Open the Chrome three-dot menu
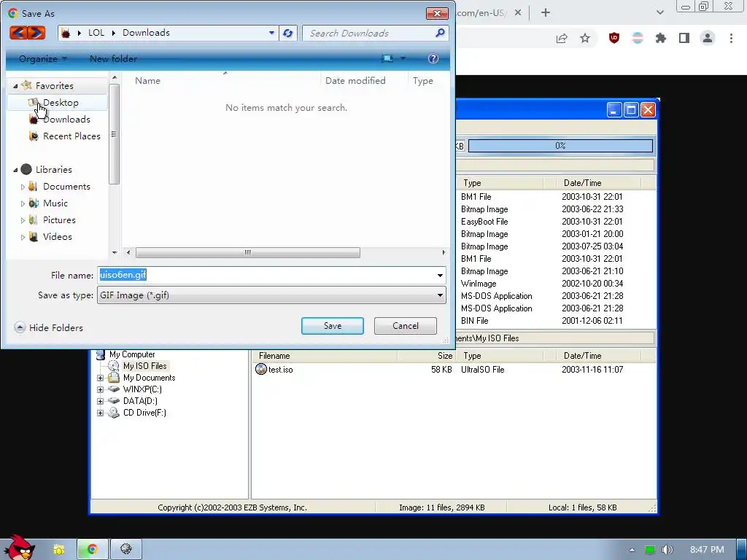The width and height of the screenshot is (747, 560). [731, 38]
